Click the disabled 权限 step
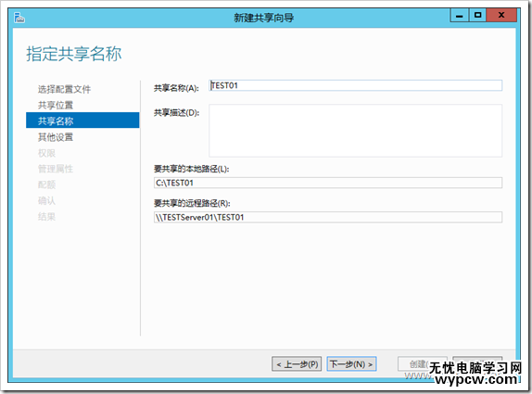 click(46, 153)
